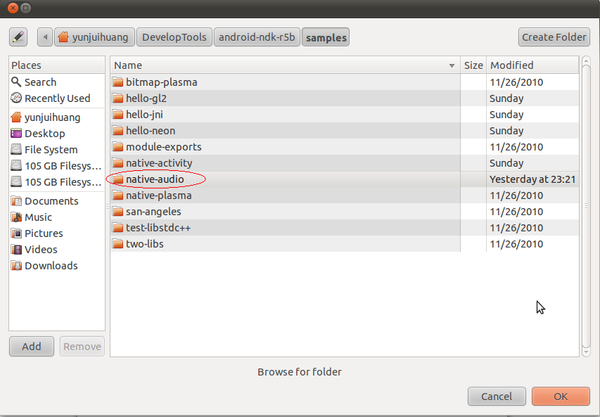Close the dialog with the window close button

pyautogui.click(x=13, y=8)
